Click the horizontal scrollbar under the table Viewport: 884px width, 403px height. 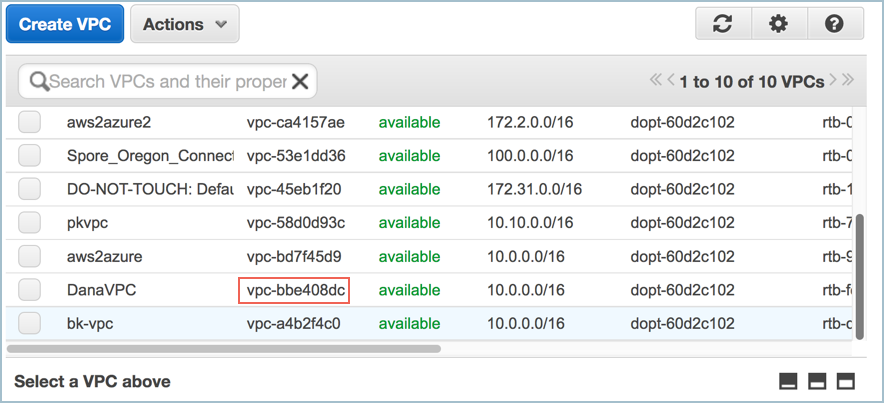224,349
